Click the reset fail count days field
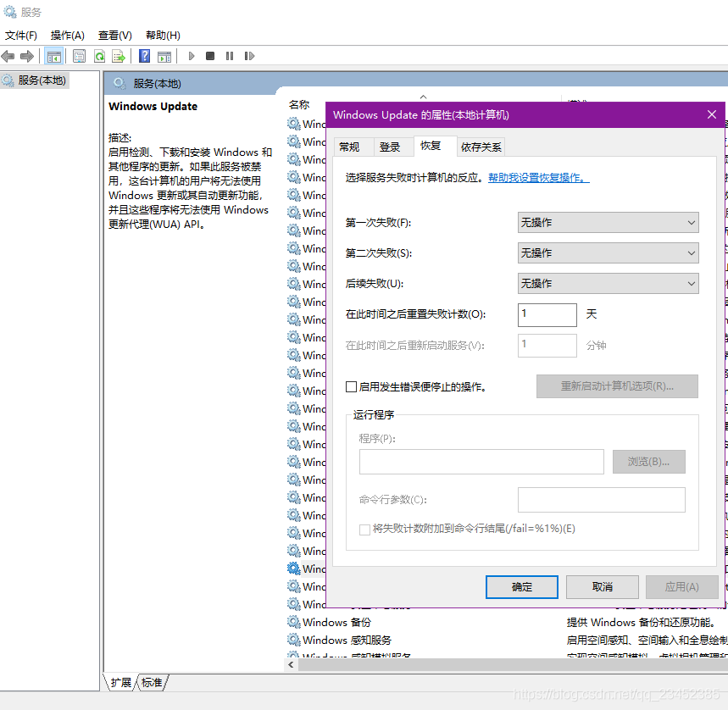Image resolution: width=728 pixels, height=710 pixels. coord(547,315)
